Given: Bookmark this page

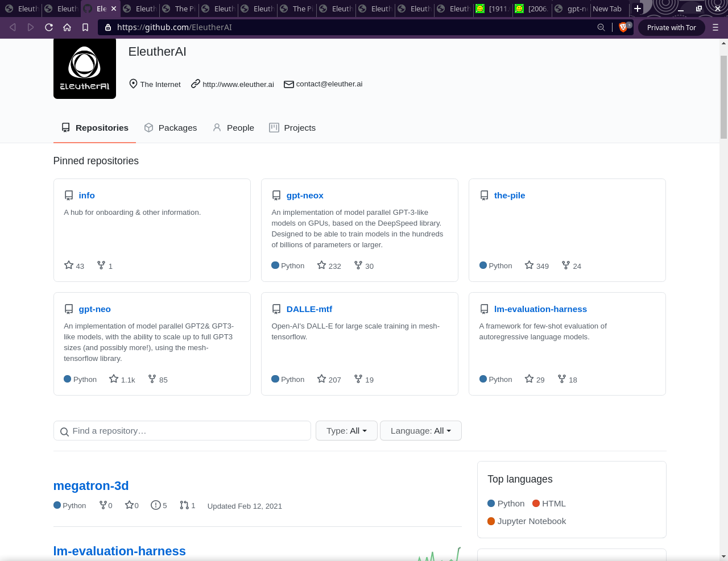Looking at the screenshot, I should [85, 27].
